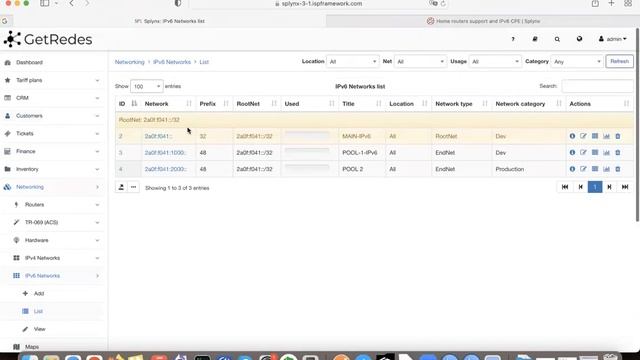The height and width of the screenshot is (360, 640).
Task: Expand Inventory section in sidebar
Action: (x=52, y=169)
